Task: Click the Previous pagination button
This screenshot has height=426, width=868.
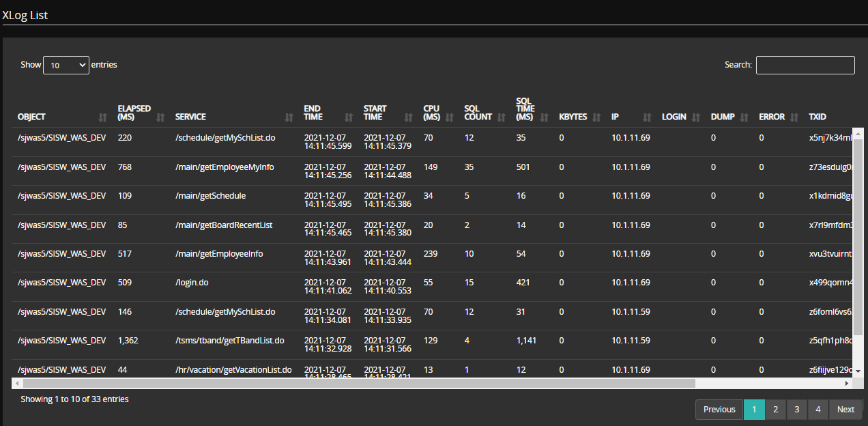Action: pos(719,409)
